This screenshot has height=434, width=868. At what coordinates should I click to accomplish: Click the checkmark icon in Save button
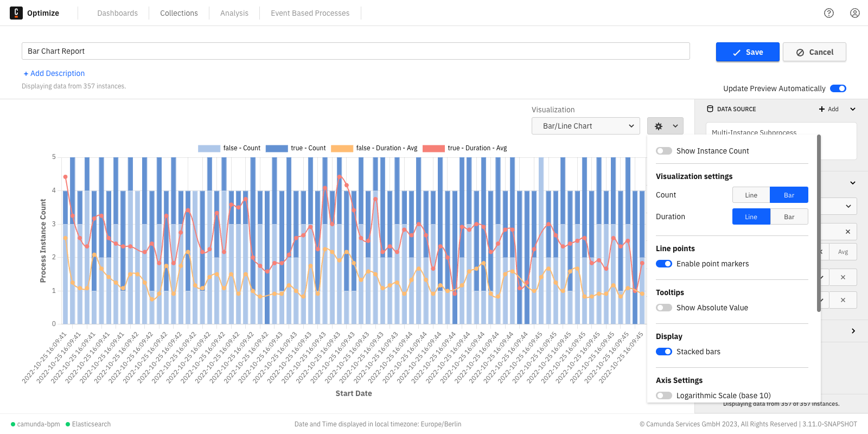pyautogui.click(x=737, y=53)
